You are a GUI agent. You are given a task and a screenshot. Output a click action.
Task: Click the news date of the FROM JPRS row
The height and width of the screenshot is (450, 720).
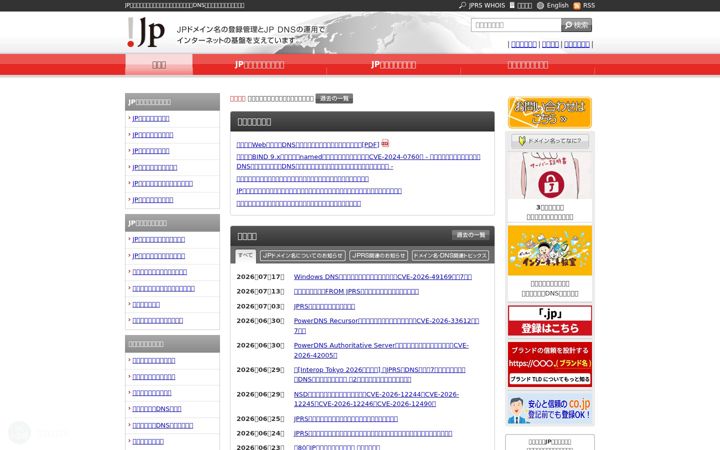coord(260,291)
